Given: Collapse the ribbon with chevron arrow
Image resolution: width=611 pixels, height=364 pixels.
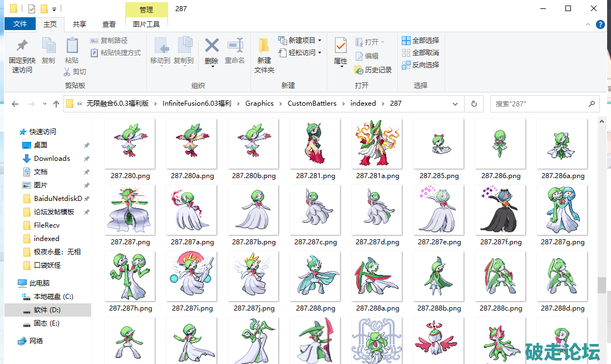Looking at the screenshot, I should pos(587,24).
